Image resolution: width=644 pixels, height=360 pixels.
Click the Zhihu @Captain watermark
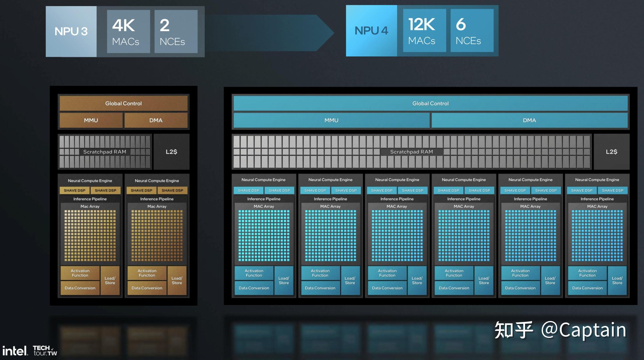point(560,330)
